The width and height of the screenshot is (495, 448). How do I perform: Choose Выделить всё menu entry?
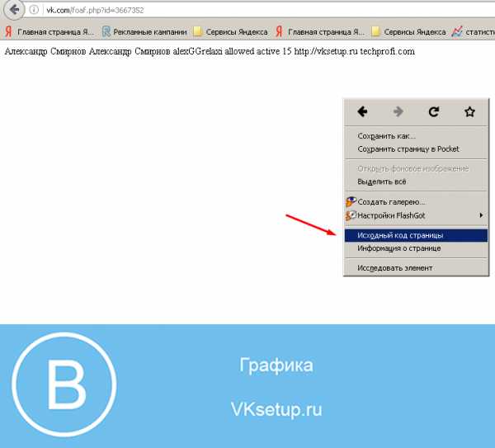point(416,182)
